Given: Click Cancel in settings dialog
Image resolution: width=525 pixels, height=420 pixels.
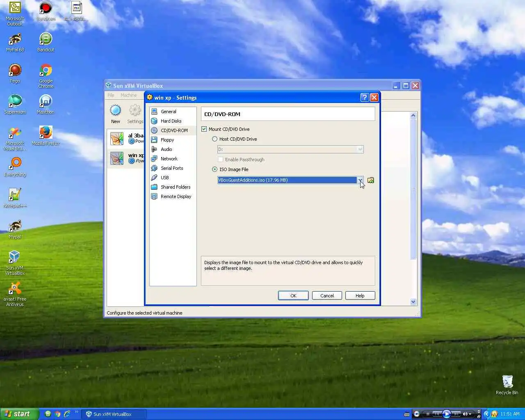Looking at the screenshot, I should pos(327,296).
